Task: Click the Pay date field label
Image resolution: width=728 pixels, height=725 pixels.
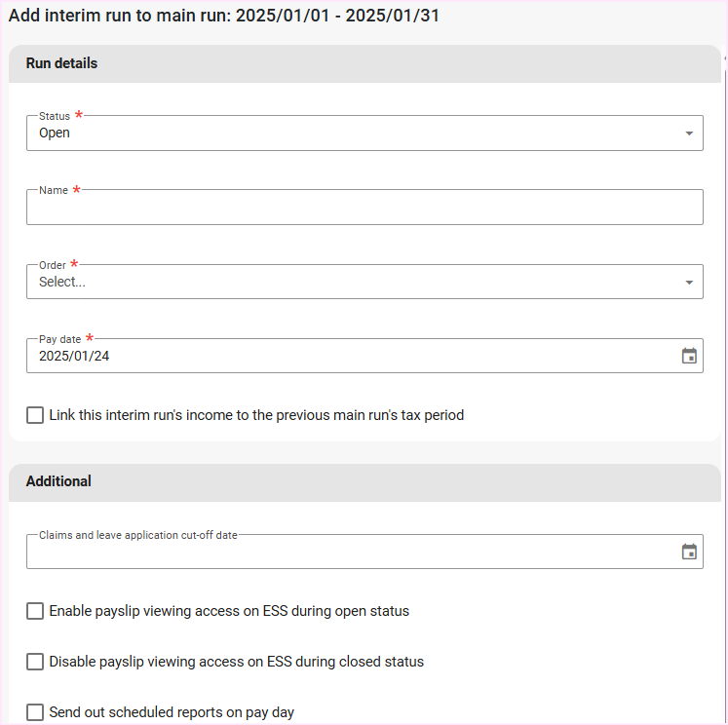Action: pos(60,339)
